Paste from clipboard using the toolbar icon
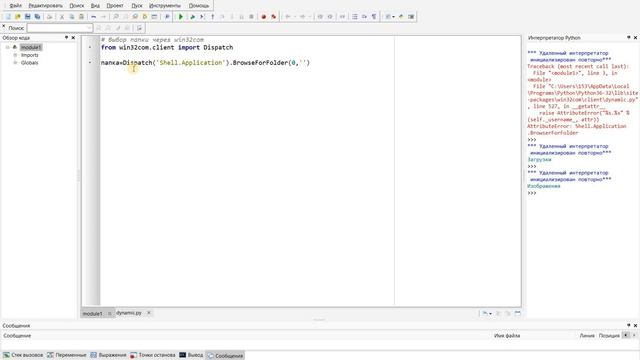640x360 pixels. click(81, 17)
